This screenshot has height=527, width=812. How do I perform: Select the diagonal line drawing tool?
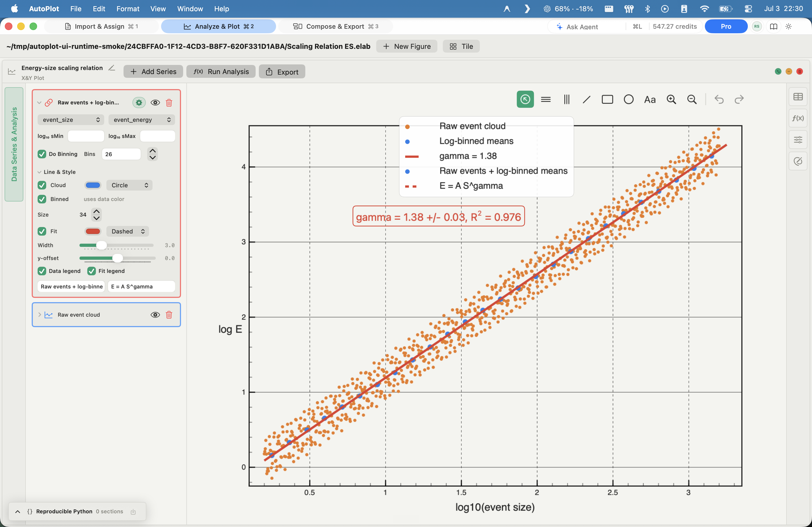587,99
